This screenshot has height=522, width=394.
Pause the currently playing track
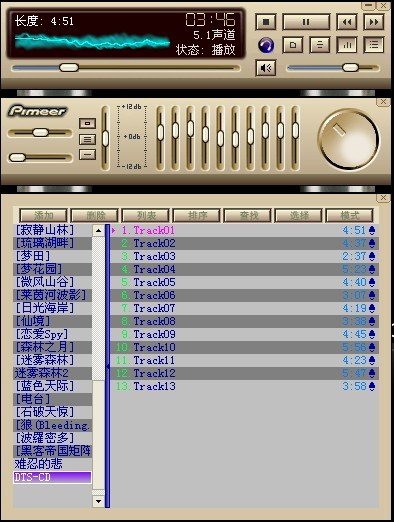point(306,22)
